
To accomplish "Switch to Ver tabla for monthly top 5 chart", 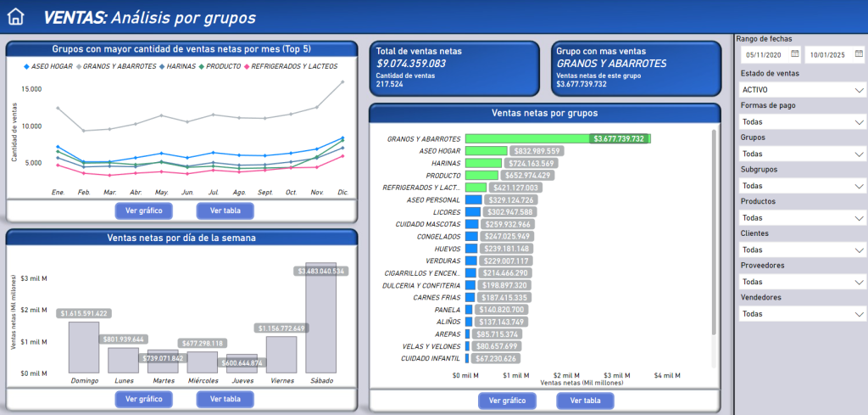I will click(x=225, y=210).
